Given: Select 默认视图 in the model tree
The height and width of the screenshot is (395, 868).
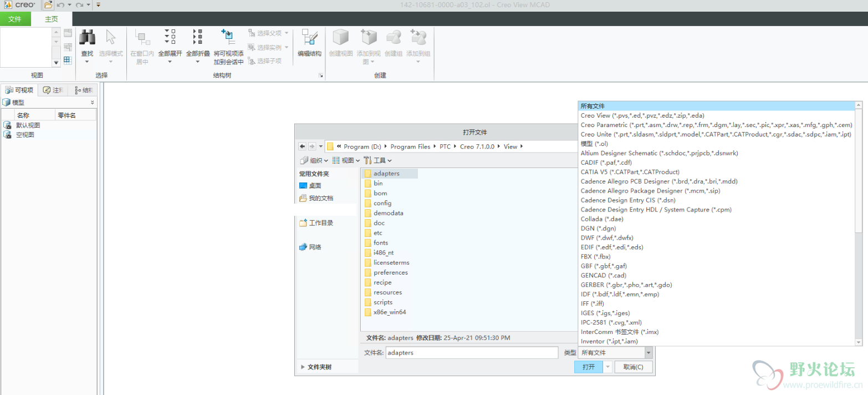Looking at the screenshot, I should pos(28,125).
